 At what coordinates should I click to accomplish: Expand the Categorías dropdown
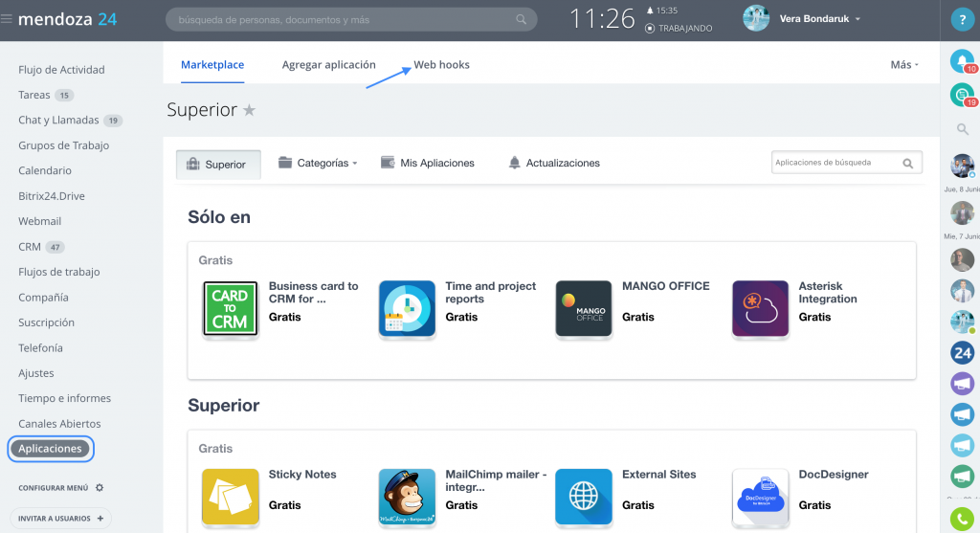[x=318, y=163]
